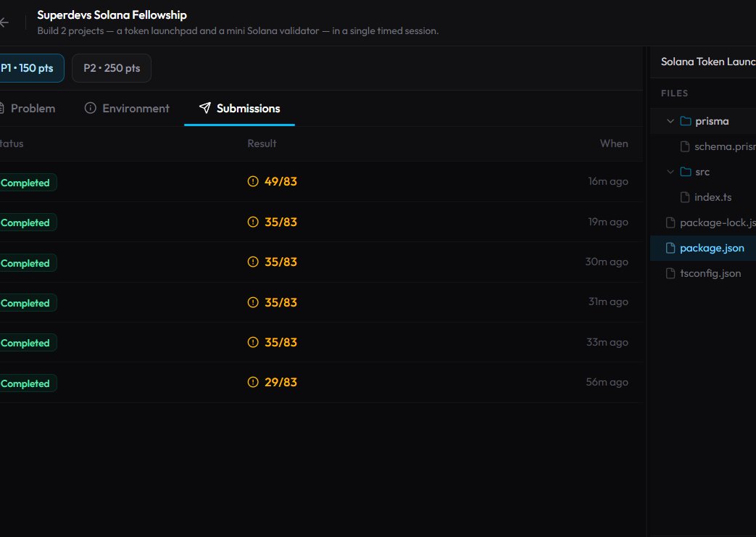Click the file icon next to package.json

pyautogui.click(x=670, y=248)
